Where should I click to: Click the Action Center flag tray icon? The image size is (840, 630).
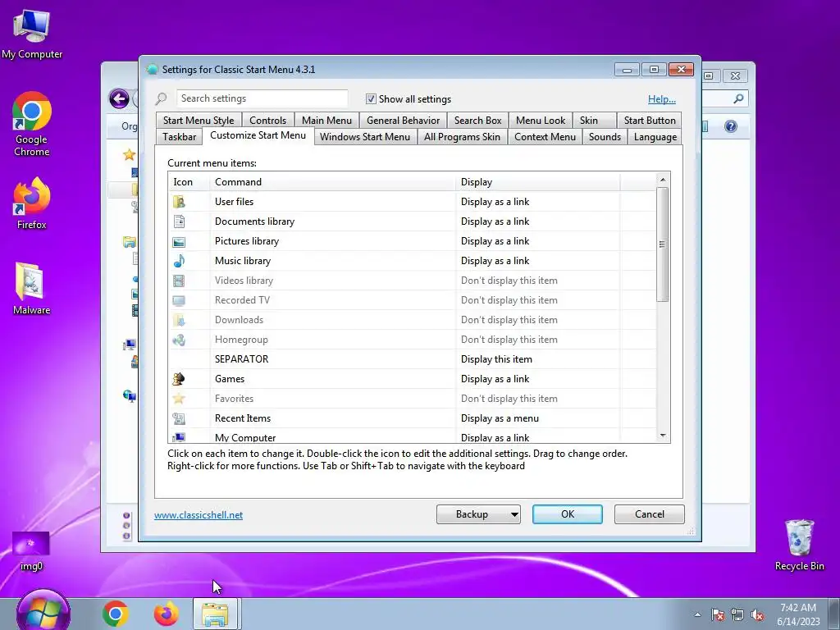pyautogui.click(x=718, y=615)
